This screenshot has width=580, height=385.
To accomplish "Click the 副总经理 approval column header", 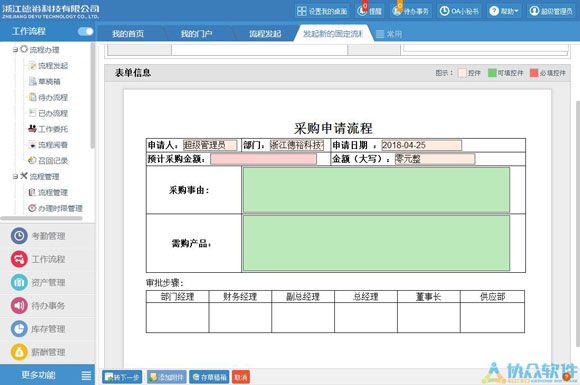I will [303, 297].
